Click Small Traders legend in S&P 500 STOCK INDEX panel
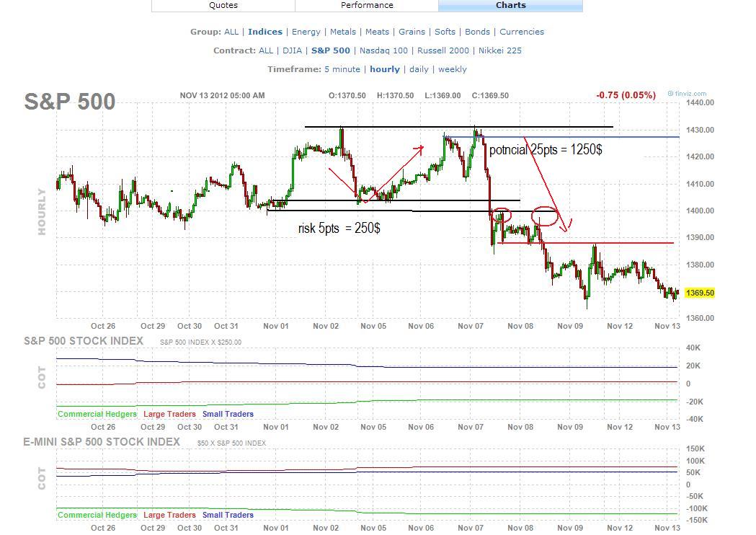 click(228, 414)
